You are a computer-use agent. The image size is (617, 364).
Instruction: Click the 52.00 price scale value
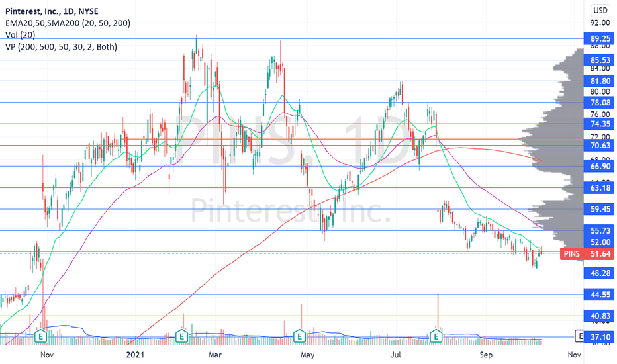(600, 242)
